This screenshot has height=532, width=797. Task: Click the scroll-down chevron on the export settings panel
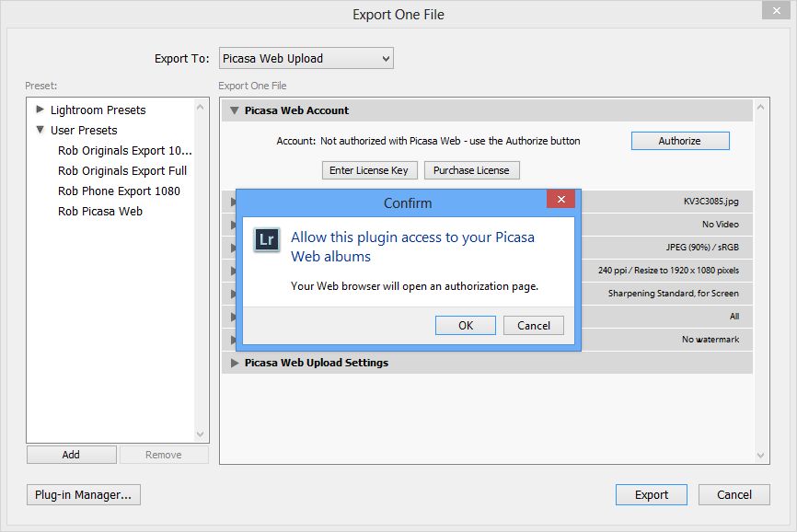pyautogui.click(x=759, y=455)
